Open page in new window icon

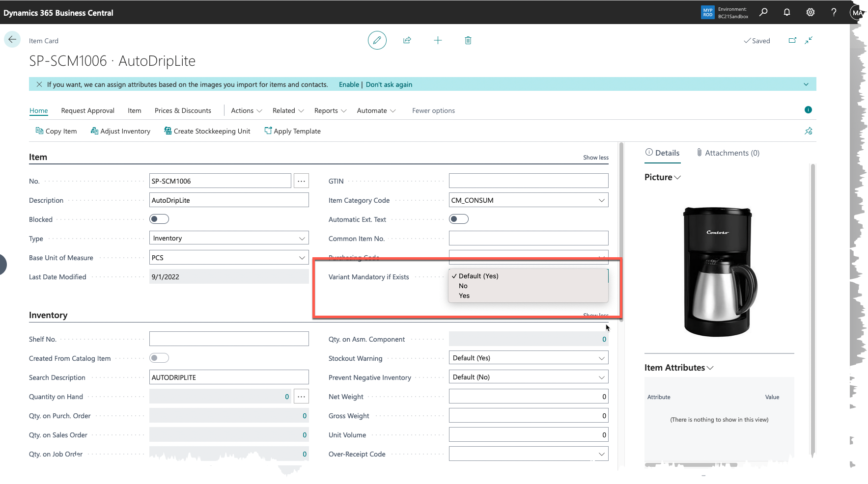click(x=792, y=40)
